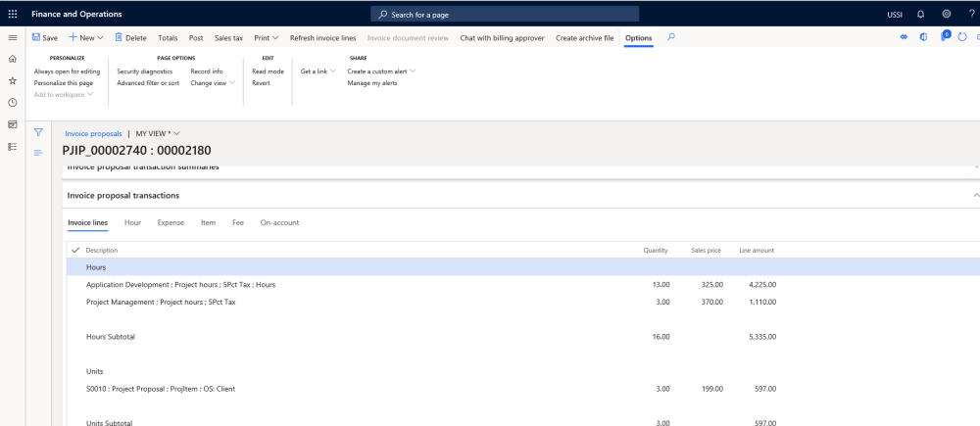
Task: Open attachments icon with badge
Action: coord(945,37)
